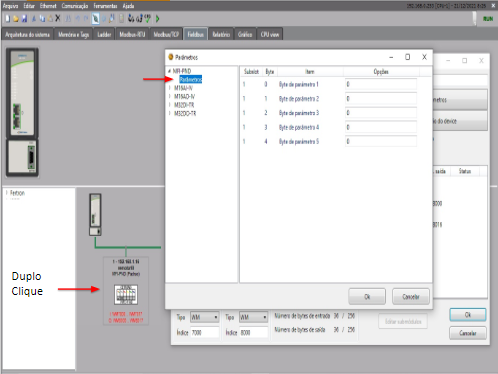The height and width of the screenshot is (374, 498).
Task: Switch to Arquitetura do sistema tab
Action: (27, 34)
